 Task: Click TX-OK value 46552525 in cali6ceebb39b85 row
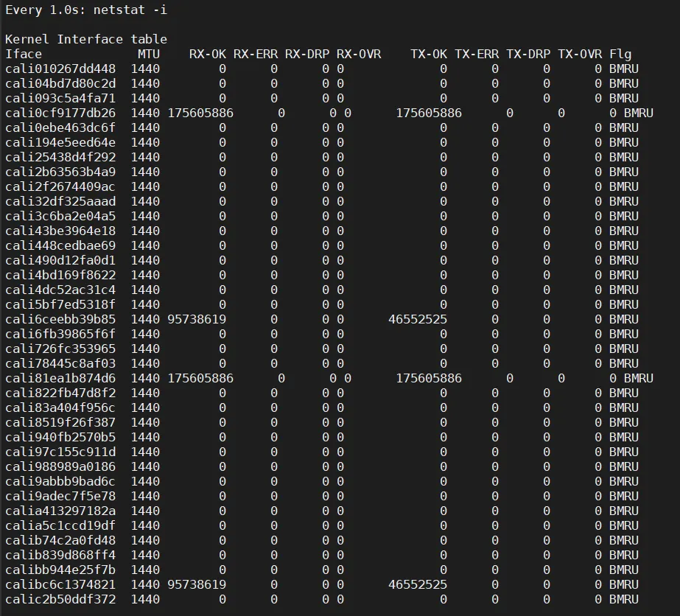point(418,320)
